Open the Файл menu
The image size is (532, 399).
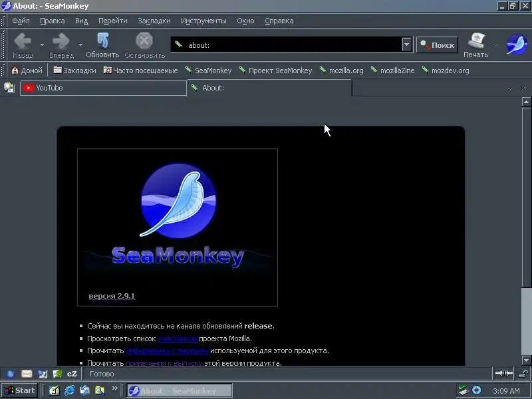pos(21,21)
